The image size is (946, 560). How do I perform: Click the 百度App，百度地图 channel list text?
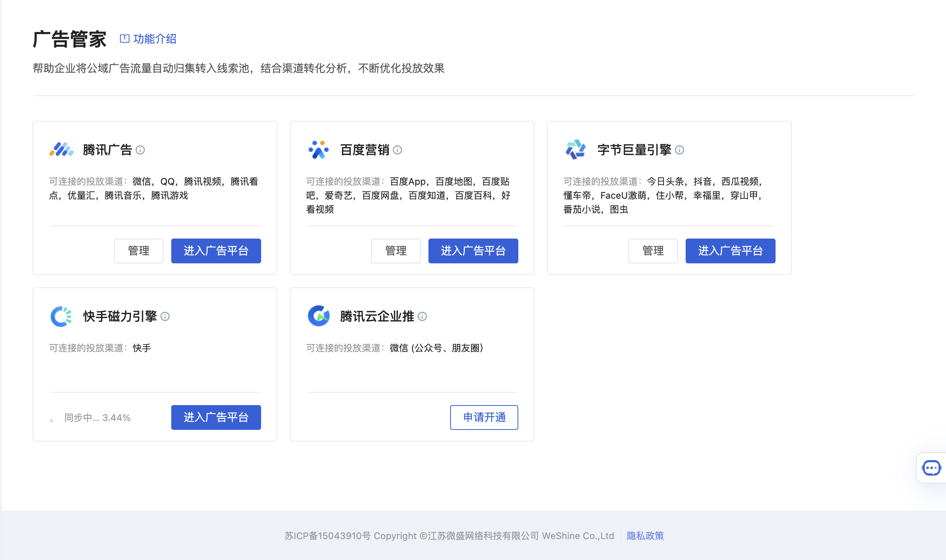[x=408, y=196]
